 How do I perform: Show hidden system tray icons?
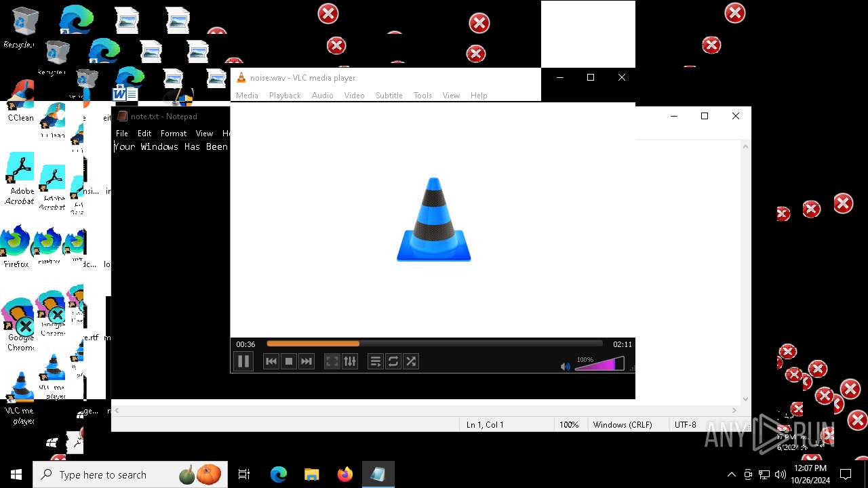click(x=731, y=474)
